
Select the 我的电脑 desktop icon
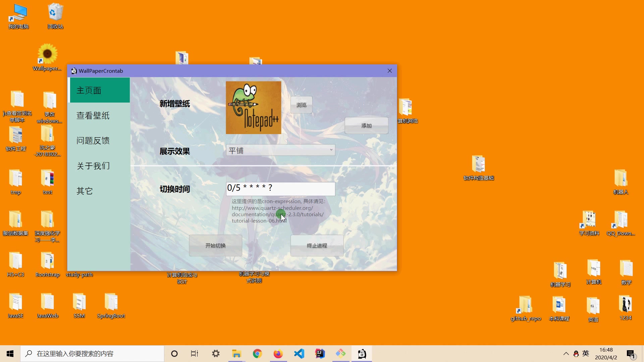(x=18, y=17)
